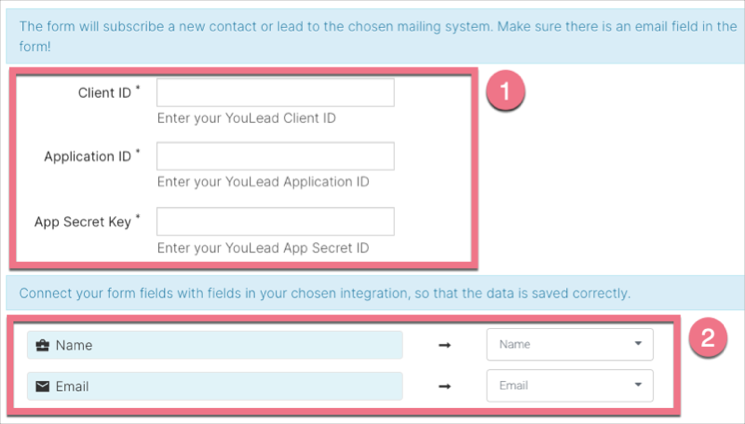Select the blue Email form field bar
Image resolution: width=745 pixels, height=424 pixels.
214,385
